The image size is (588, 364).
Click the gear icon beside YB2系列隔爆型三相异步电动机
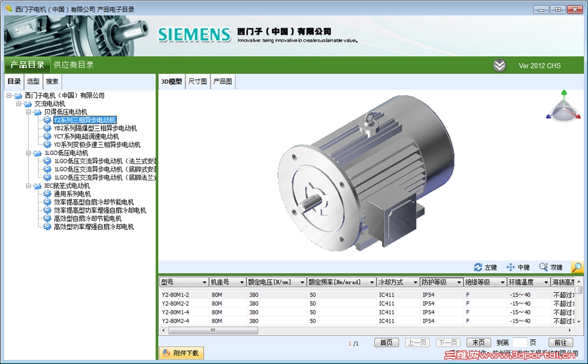(x=47, y=128)
